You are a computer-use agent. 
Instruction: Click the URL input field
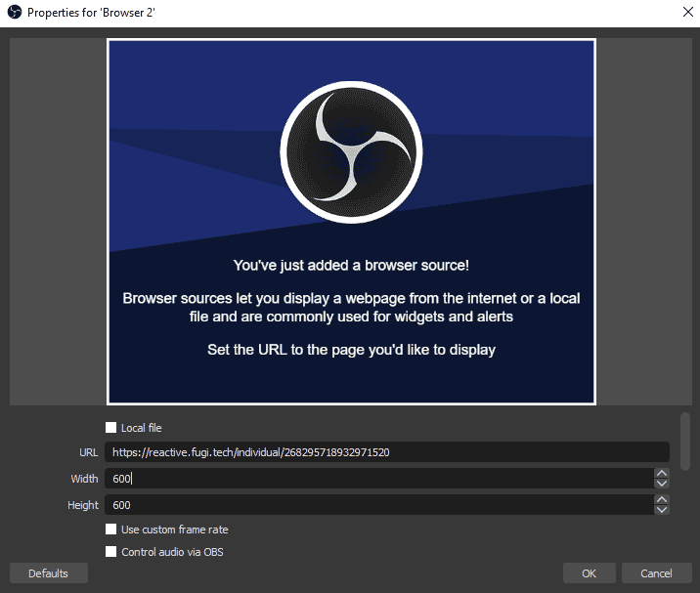click(x=386, y=452)
